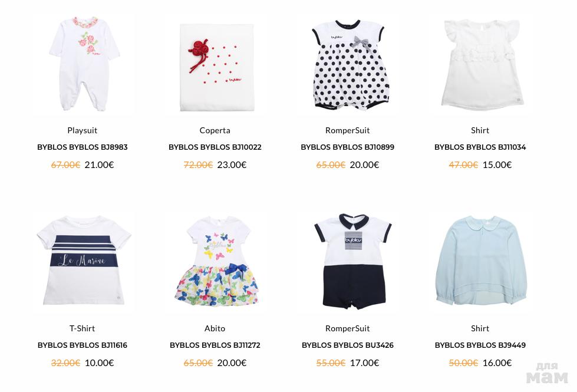Open the navy collar RomperSuit image
This screenshot has height=392, width=577.
pos(350,262)
